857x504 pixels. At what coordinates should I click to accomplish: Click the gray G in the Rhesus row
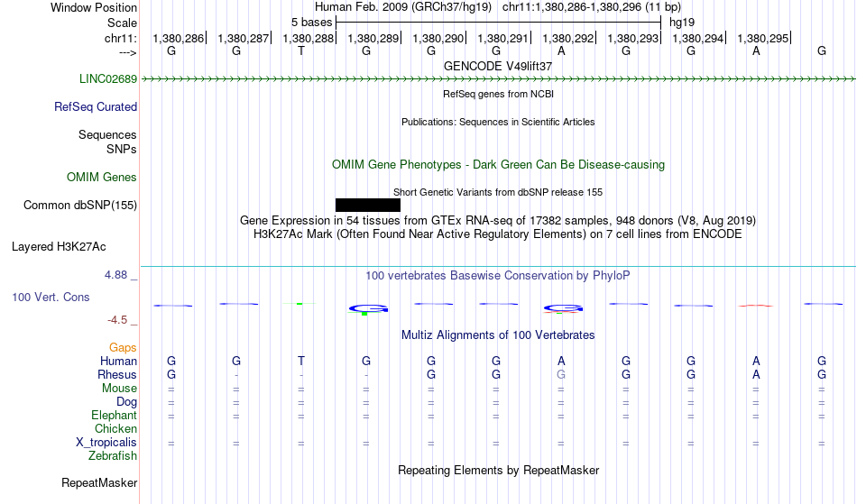click(x=561, y=374)
